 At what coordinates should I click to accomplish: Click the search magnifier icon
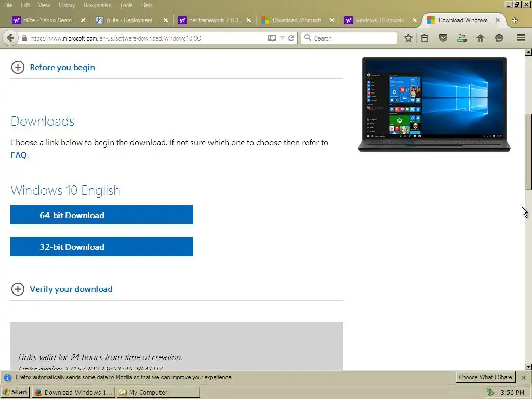click(x=308, y=38)
